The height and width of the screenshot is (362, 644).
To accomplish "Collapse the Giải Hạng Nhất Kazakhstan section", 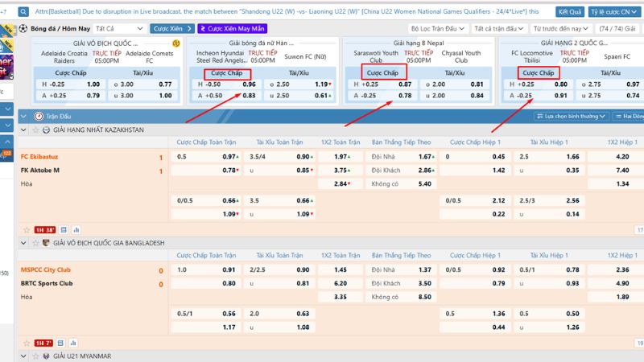I will tap(24, 130).
